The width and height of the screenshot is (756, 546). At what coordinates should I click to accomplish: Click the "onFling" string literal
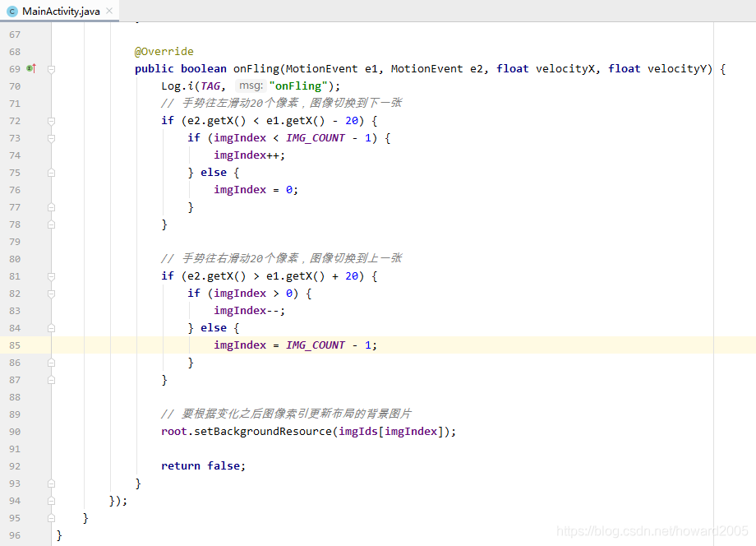[x=298, y=86]
